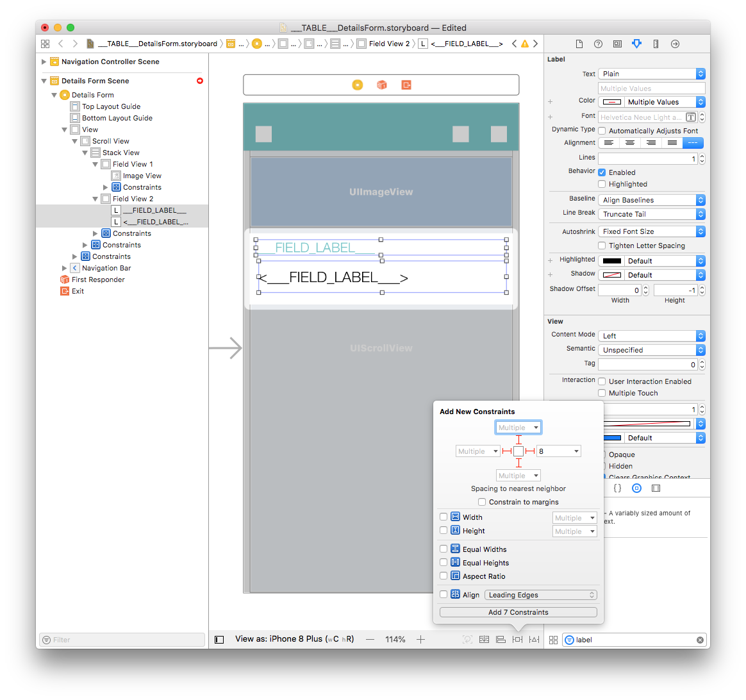Click the yellow warning issue icon
746x700 pixels.
[525, 44]
